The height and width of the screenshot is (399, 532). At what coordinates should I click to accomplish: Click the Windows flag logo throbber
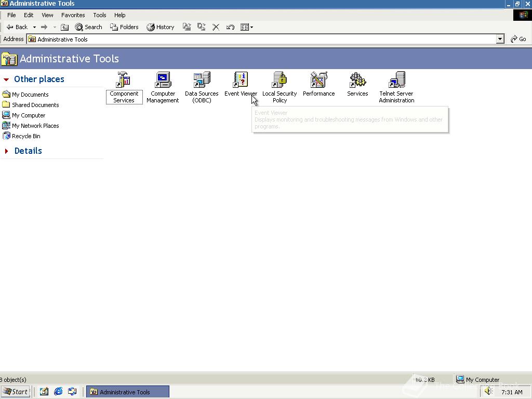(x=523, y=15)
